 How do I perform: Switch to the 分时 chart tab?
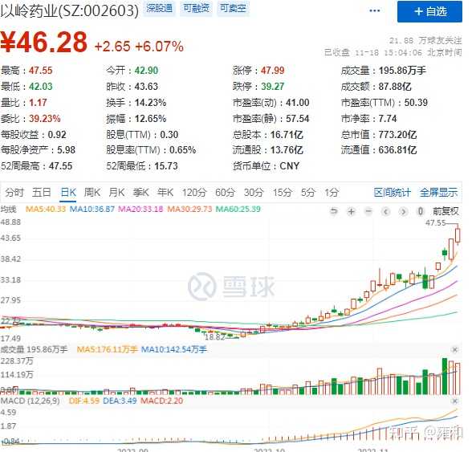(x=14, y=193)
